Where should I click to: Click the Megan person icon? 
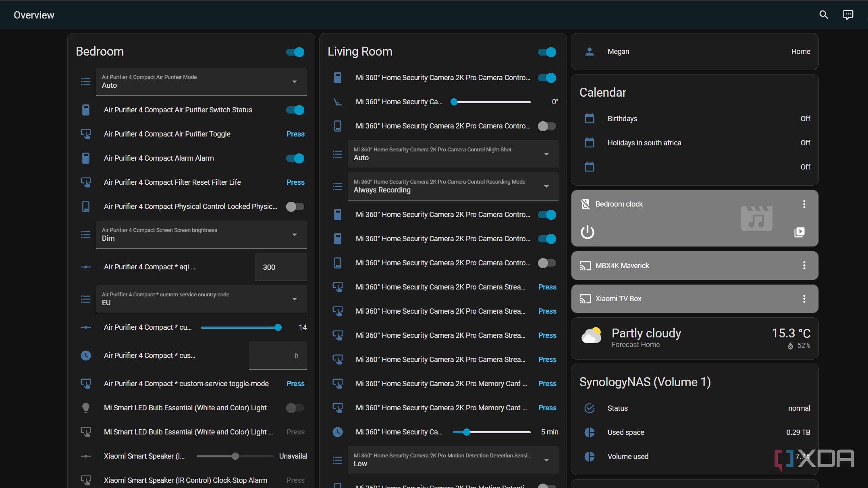pos(590,52)
